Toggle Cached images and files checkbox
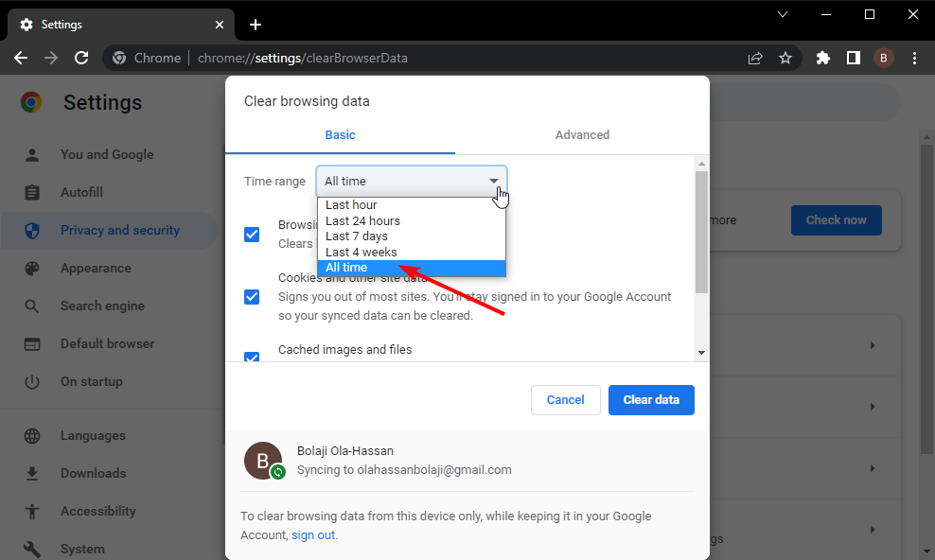Viewport: 935px width, 560px height. coord(252,357)
